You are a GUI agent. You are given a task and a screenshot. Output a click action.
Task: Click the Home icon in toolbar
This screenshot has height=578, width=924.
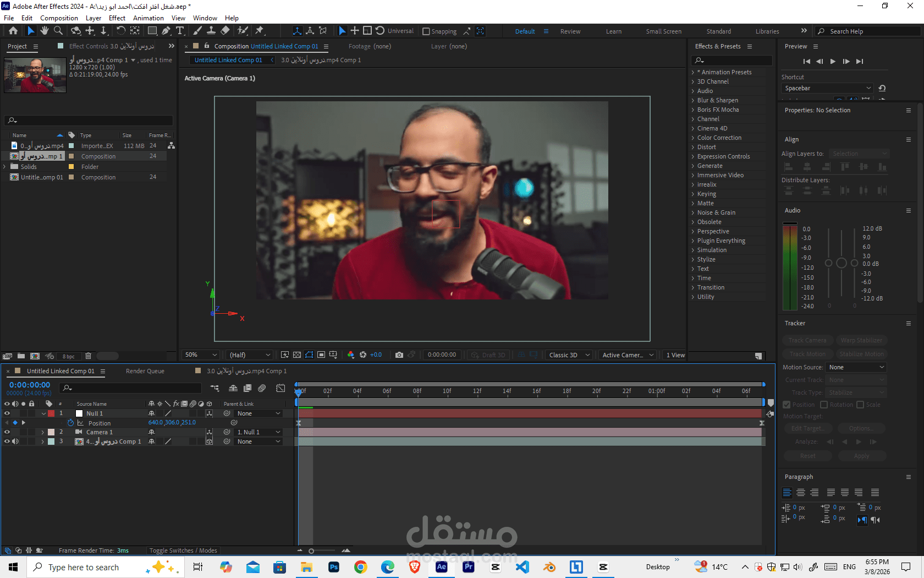pos(13,31)
